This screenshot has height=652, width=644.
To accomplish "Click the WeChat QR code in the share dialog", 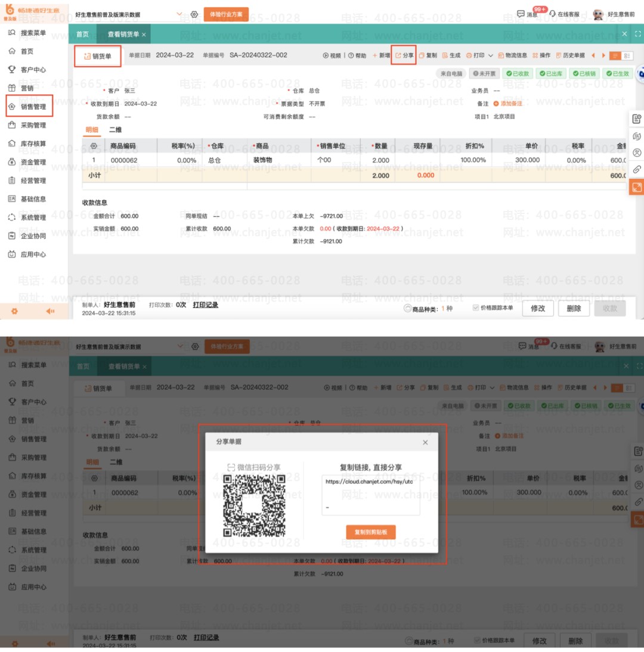I will (254, 505).
